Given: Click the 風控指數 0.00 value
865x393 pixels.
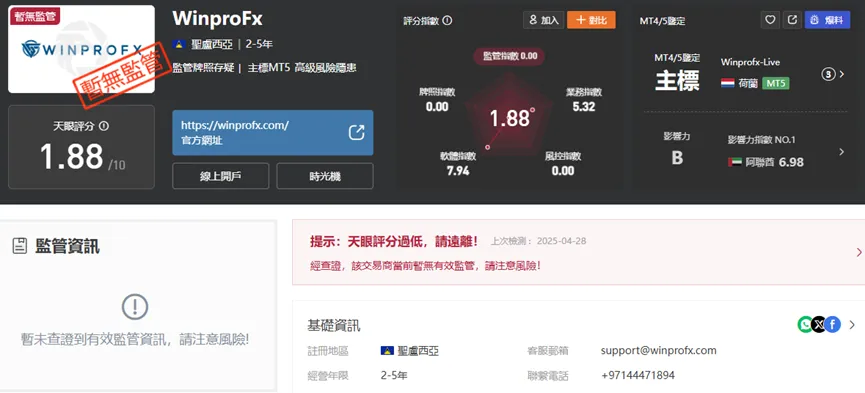Looking at the screenshot, I should 563,171.
